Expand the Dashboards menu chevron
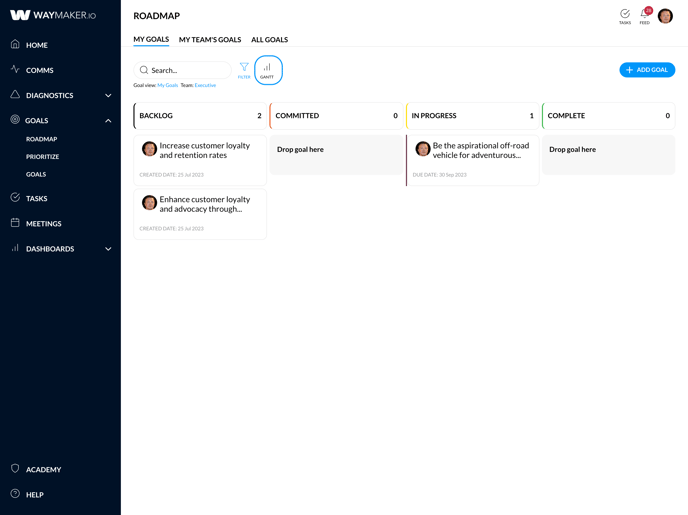Image resolution: width=688 pixels, height=515 pixels. [108, 249]
